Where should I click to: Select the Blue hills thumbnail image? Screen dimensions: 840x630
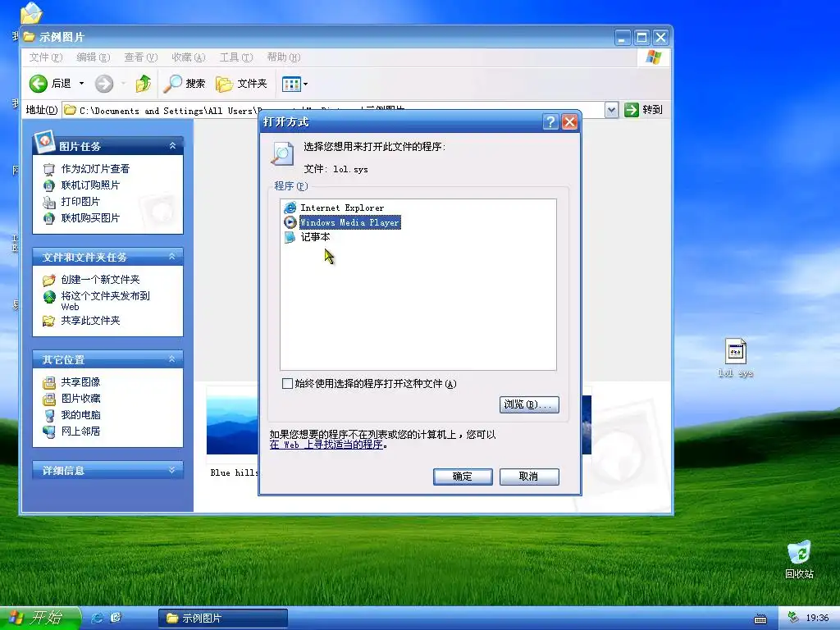coord(232,426)
